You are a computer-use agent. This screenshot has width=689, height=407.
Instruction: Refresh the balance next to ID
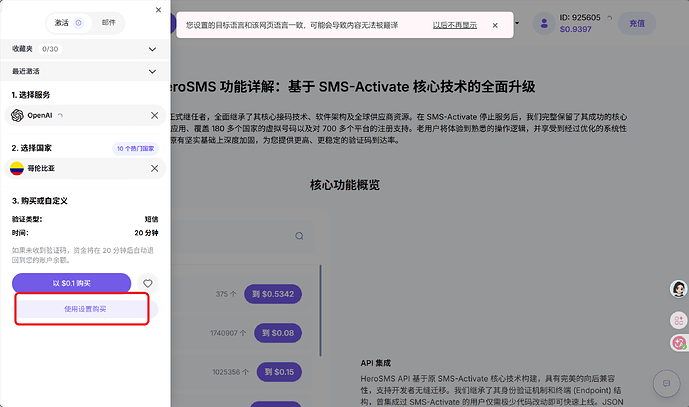609,18
